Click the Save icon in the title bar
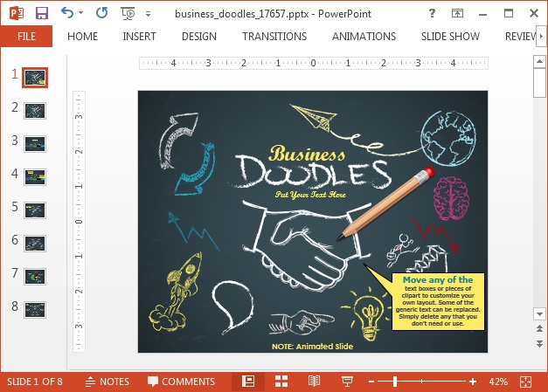The image size is (548, 392). pyautogui.click(x=42, y=14)
